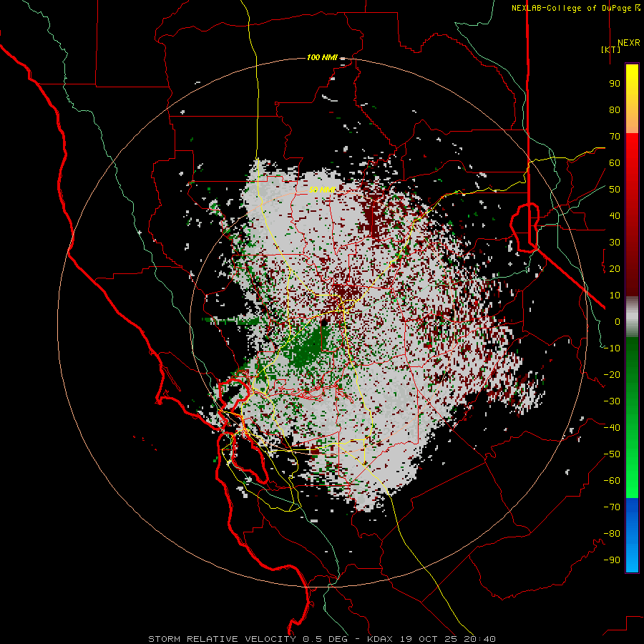Select the -90 knot scale label
This screenshot has height=644, width=644.
612,560
